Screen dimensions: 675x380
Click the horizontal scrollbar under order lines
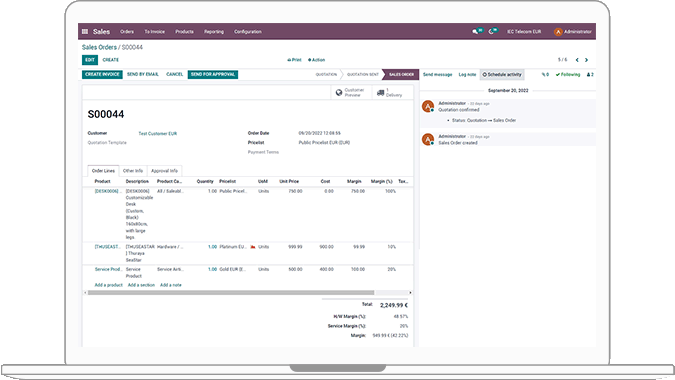point(231,293)
